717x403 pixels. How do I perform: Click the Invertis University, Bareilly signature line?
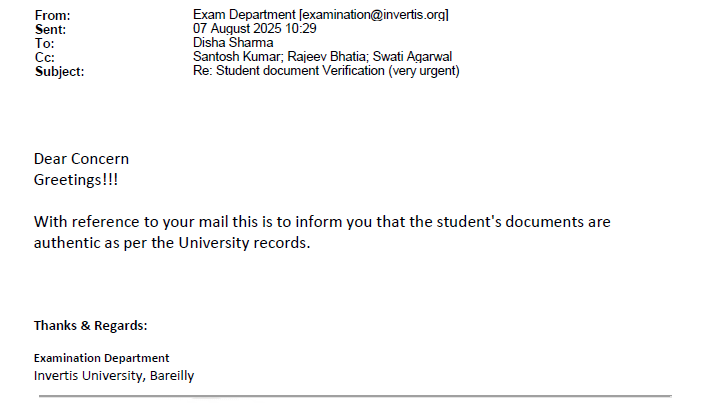click(x=114, y=376)
